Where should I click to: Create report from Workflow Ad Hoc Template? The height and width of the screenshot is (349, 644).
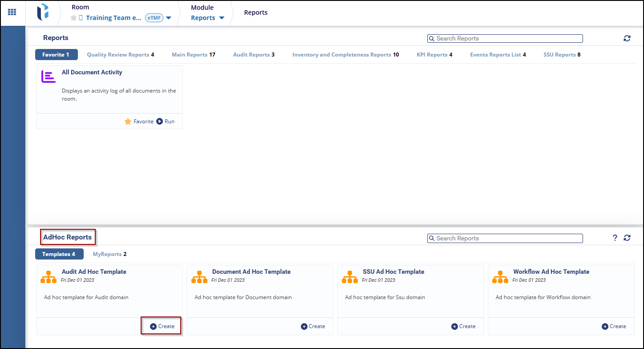pyautogui.click(x=614, y=326)
